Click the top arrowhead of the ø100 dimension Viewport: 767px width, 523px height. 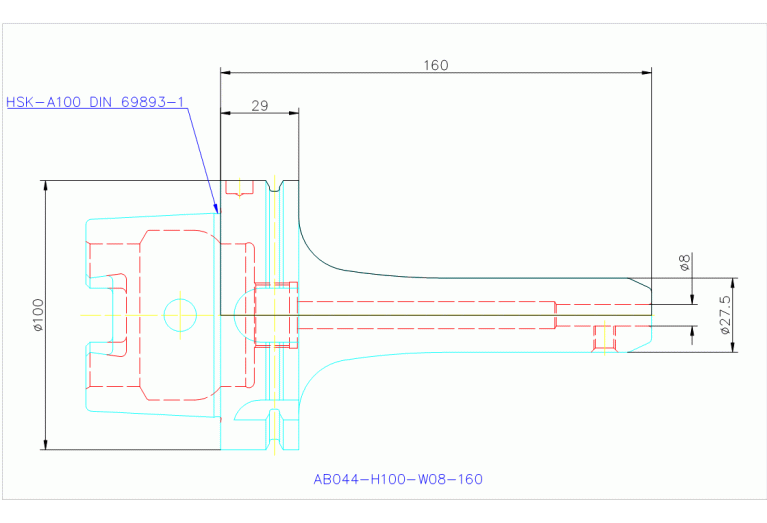pyautogui.click(x=45, y=187)
